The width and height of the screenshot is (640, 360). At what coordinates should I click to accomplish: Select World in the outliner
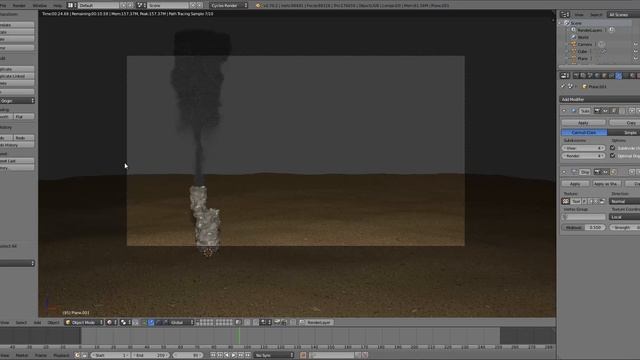583,37
